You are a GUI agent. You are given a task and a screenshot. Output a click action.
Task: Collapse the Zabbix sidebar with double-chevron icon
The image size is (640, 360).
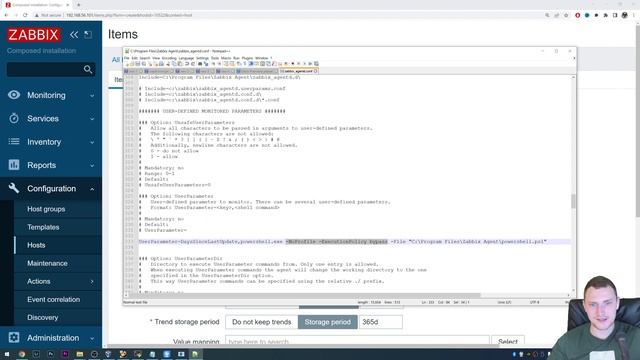point(74,35)
